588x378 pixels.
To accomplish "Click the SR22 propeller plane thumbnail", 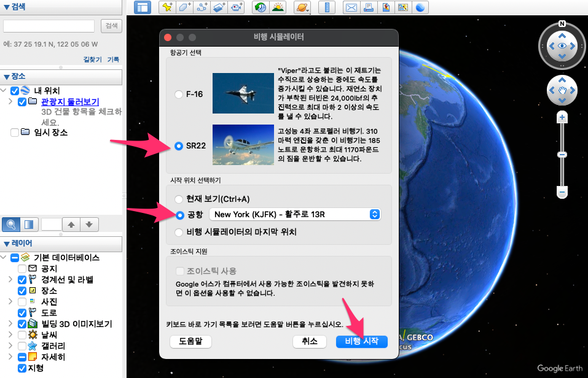I will click(x=243, y=145).
